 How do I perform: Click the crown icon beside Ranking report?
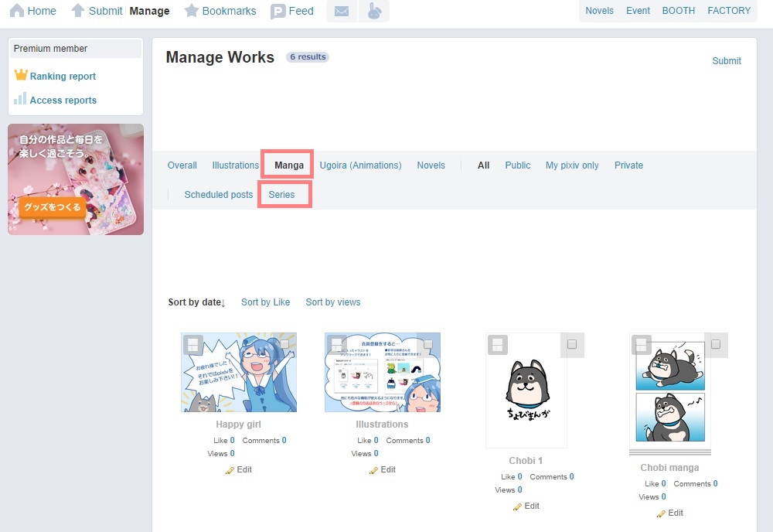click(x=21, y=76)
